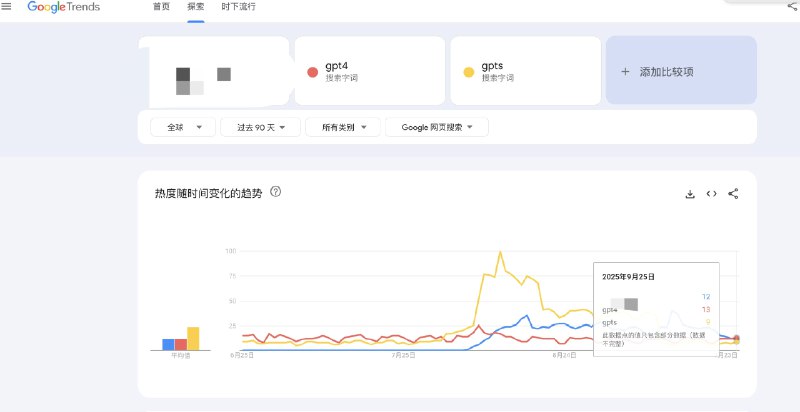Click 添加比较项 to add a term
The image size is (800, 412).
pyautogui.click(x=681, y=70)
